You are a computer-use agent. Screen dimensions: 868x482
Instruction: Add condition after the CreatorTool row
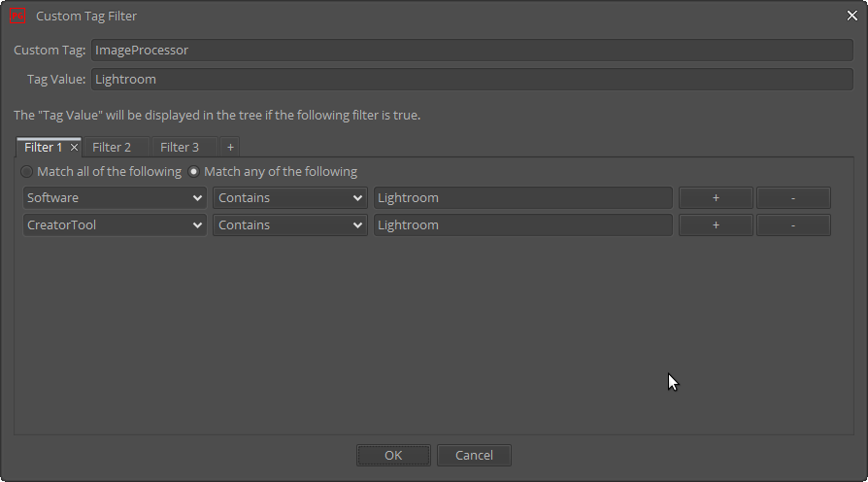[x=716, y=224]
